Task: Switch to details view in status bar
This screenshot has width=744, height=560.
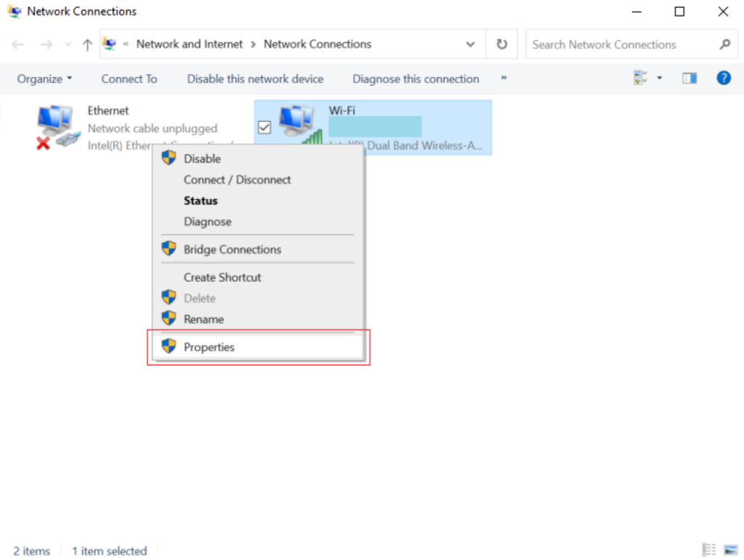Action: coord(709,550)
